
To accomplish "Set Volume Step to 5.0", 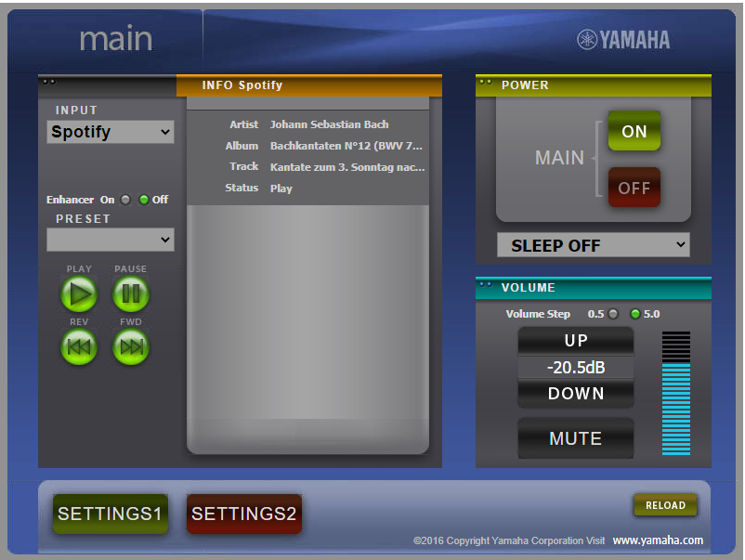I will [634, 314].
